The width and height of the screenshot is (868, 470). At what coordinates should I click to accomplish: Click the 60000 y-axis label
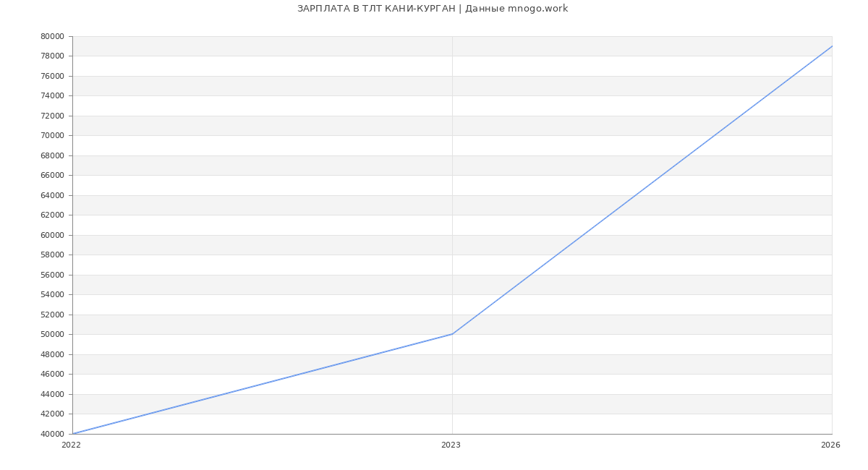point(52,235)
